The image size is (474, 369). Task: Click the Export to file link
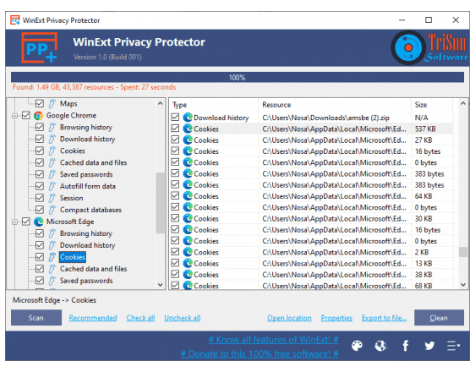pyautogui.click(x=384, y=318)
